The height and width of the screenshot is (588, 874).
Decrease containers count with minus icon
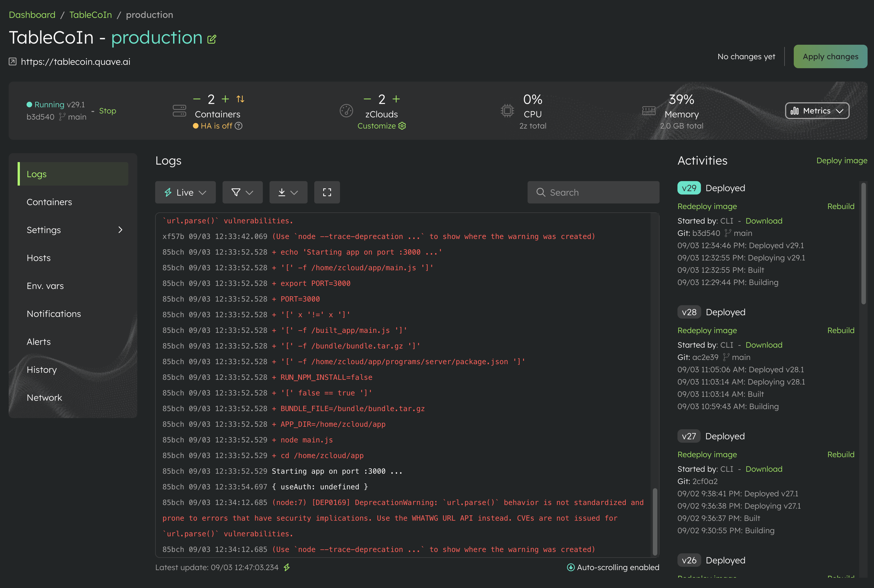tap(197, 99)
